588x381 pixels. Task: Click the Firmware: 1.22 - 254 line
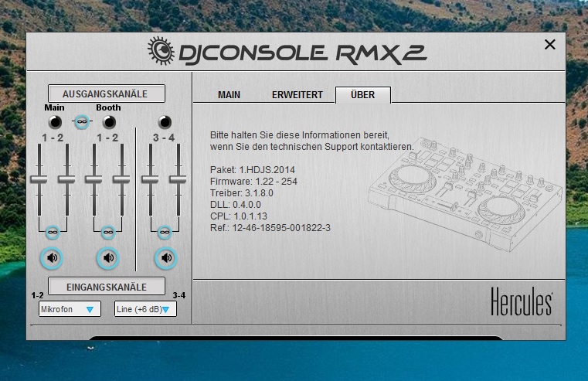coord(253,182)
